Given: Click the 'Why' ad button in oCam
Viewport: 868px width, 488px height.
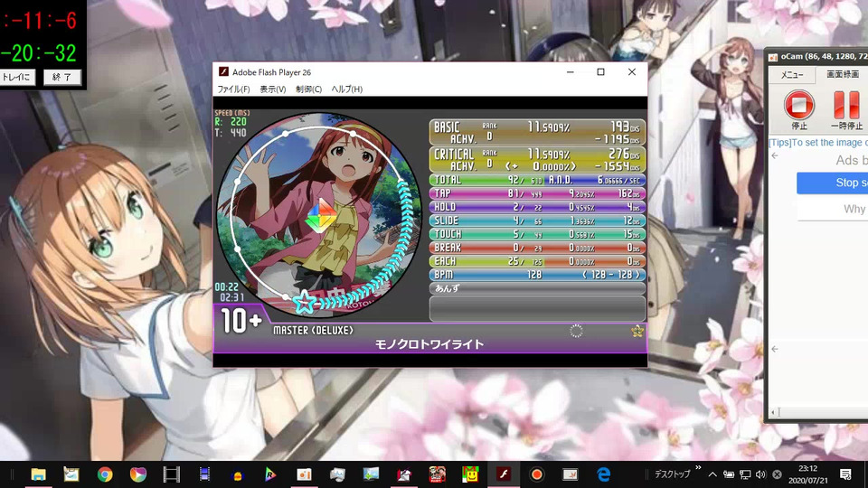Looking at the screenshot, I should 833,209.
